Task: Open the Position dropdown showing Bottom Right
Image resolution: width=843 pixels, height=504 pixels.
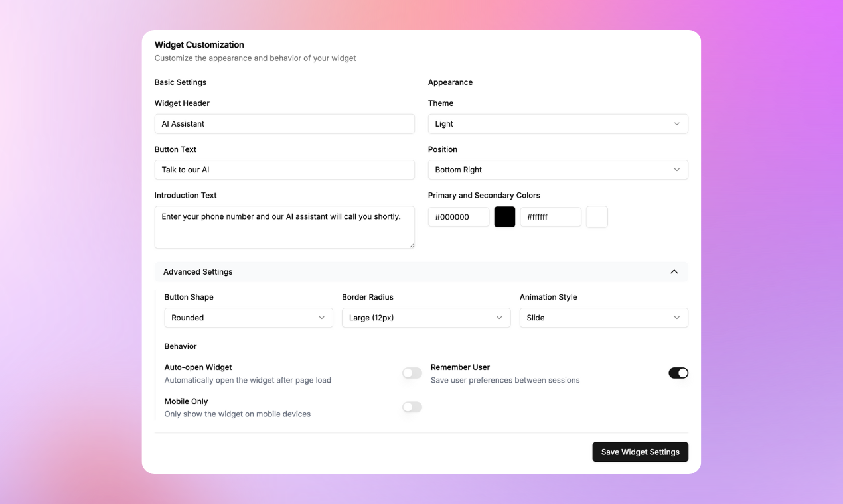Action: 558,170
